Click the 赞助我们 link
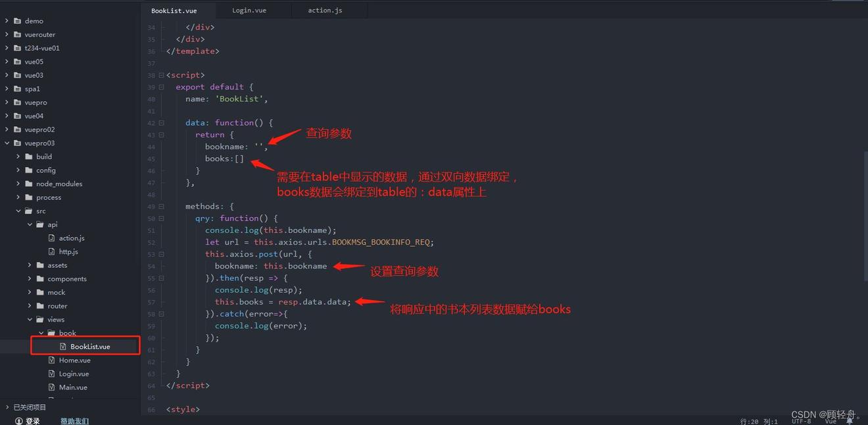This screenshot has width=868, height=425. tap(74, 421)
